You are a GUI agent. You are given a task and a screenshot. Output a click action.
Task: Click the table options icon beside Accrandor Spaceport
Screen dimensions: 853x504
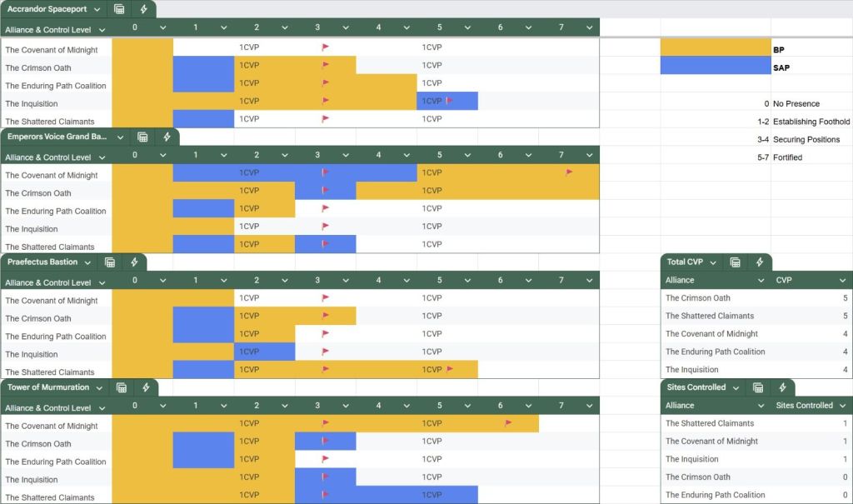[x=120, y=9]
